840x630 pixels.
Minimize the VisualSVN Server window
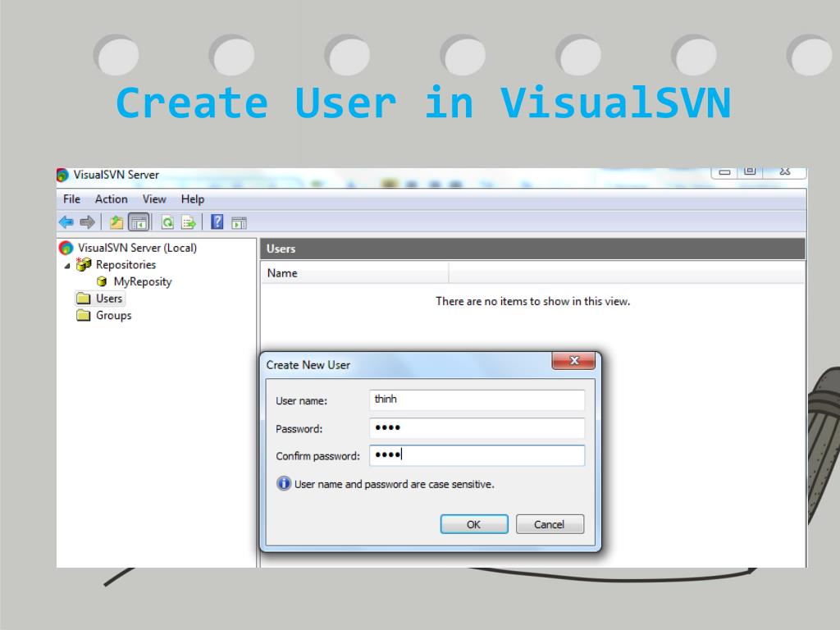724,172
